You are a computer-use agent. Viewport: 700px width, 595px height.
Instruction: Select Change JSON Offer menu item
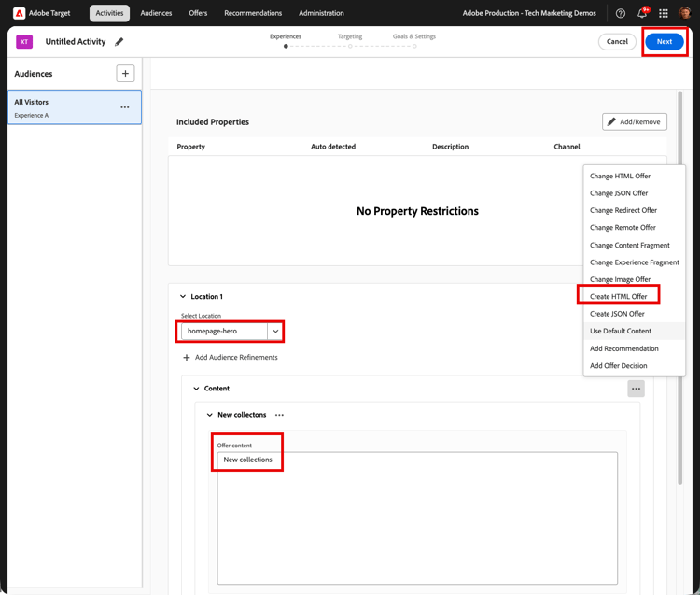point(634,193)
